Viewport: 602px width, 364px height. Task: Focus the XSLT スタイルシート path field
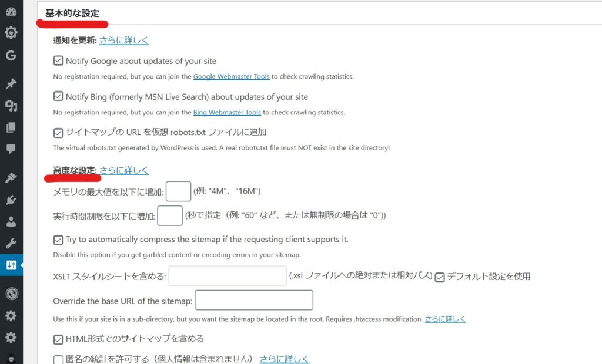[228, 276]
